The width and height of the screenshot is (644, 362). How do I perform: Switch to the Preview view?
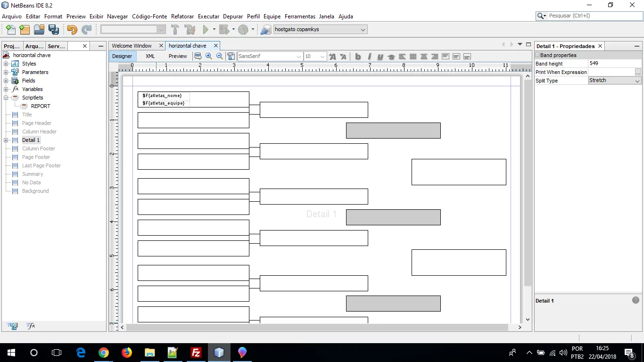178,56
